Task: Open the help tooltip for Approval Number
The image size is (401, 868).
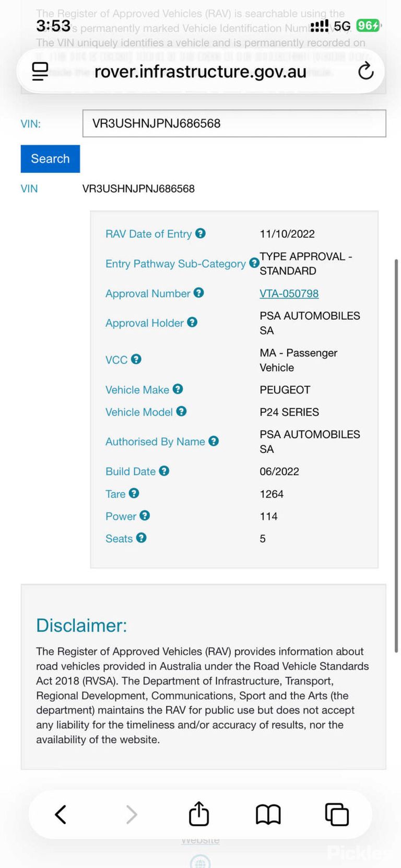Action: coord(198,293)
